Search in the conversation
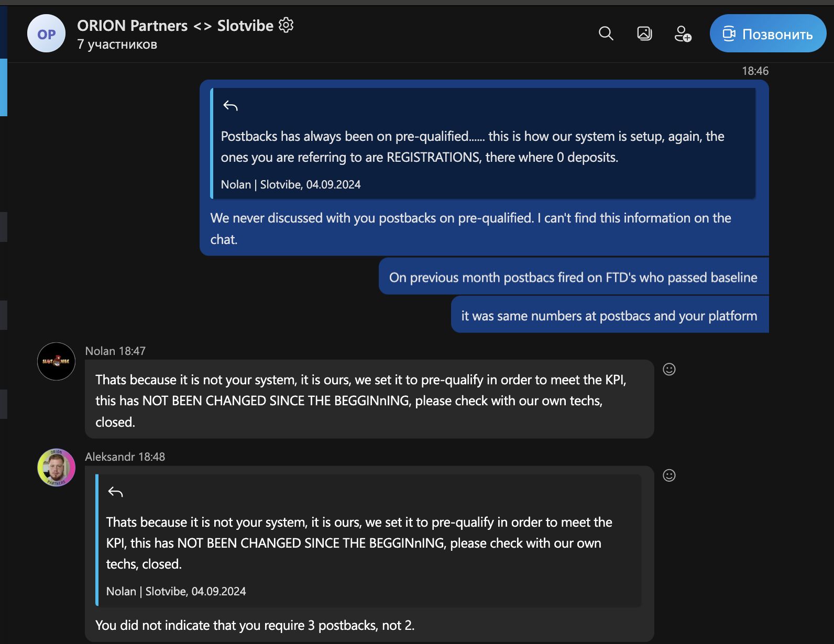This screenshot has width=834, height=644. click(x=606, y=34)
